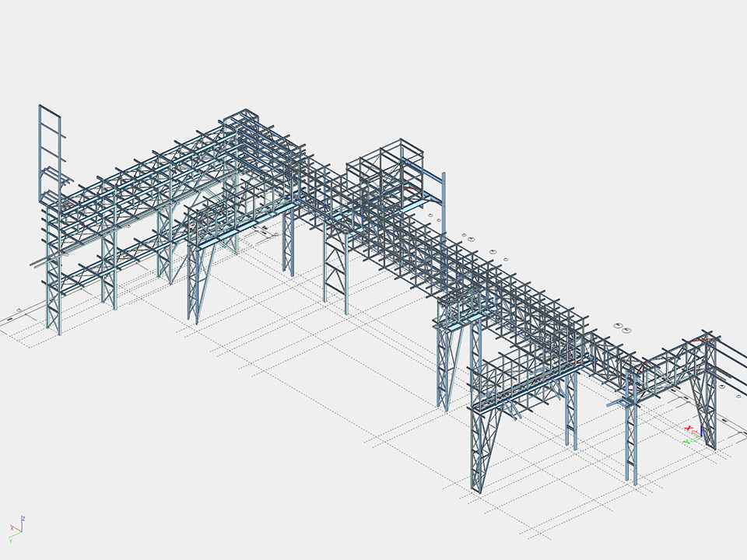The width and height of the screenshot is (747, 560).
Task: Select the leftmost support tower leg
Action: tap(53, 296)
